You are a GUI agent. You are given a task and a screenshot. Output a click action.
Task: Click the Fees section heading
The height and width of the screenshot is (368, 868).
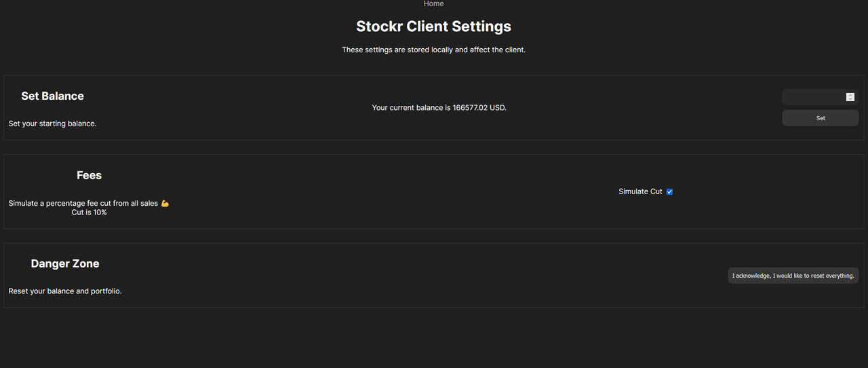coord(89,176)
